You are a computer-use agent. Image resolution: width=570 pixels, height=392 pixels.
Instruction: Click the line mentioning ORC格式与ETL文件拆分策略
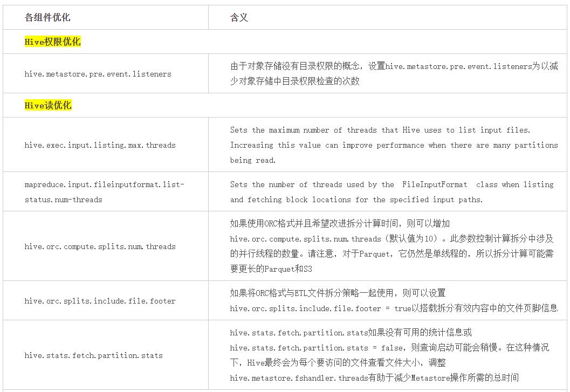tap(338, 293)
